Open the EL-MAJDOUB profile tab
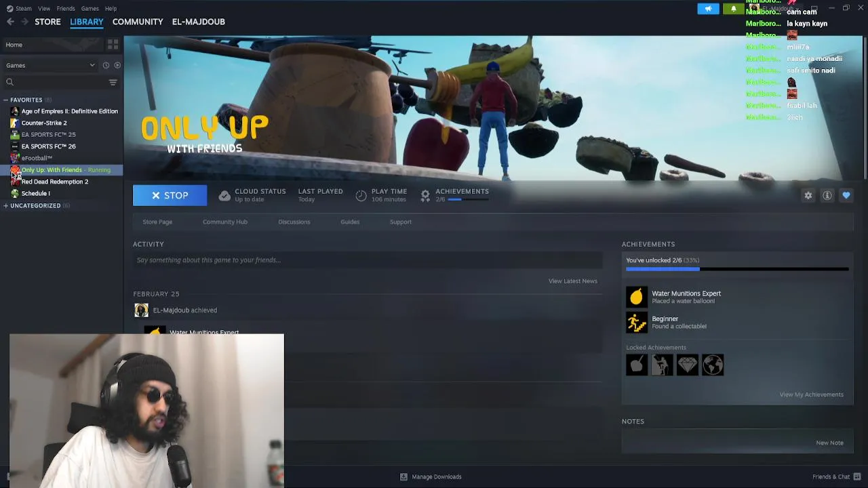The height and width of the screenshot is (488, 868). pos(199,22)
